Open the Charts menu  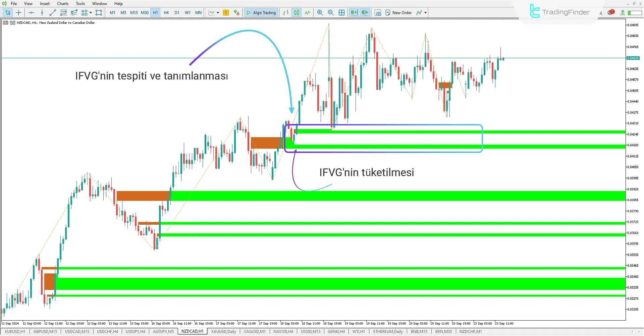[62, 3]
